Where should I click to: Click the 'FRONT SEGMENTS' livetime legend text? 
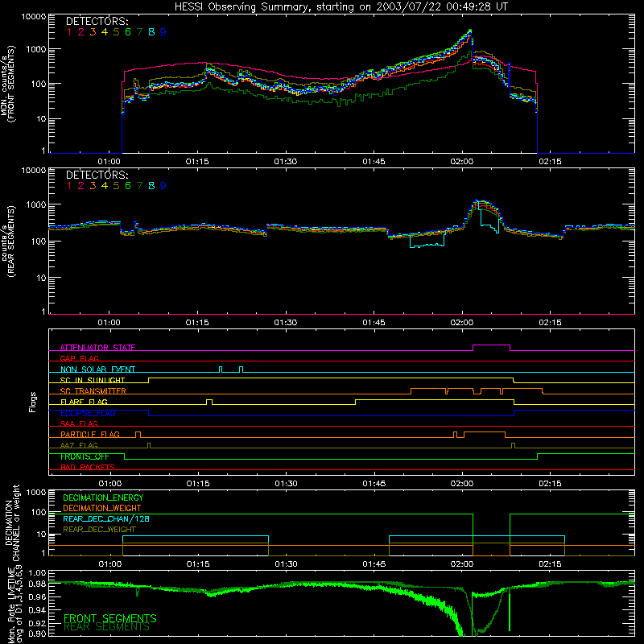coord(110,618)
